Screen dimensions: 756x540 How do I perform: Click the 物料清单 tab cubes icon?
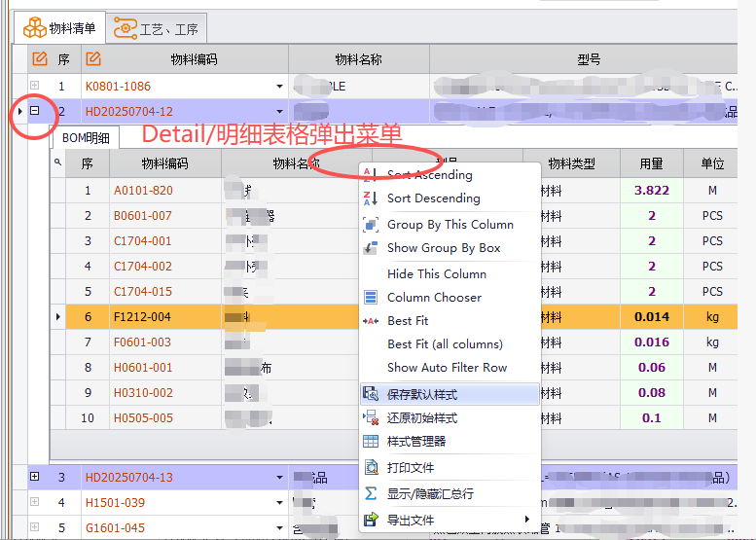point(35,28)
